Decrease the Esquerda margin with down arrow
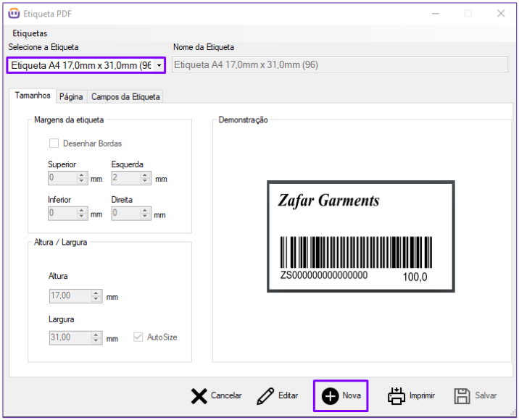 [x=145, y=181]
